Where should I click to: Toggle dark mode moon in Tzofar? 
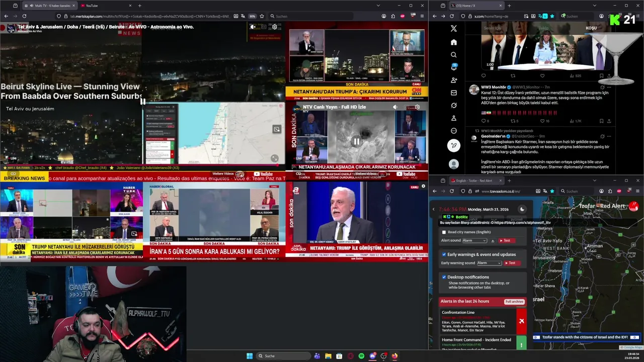[x=522, y=209]
